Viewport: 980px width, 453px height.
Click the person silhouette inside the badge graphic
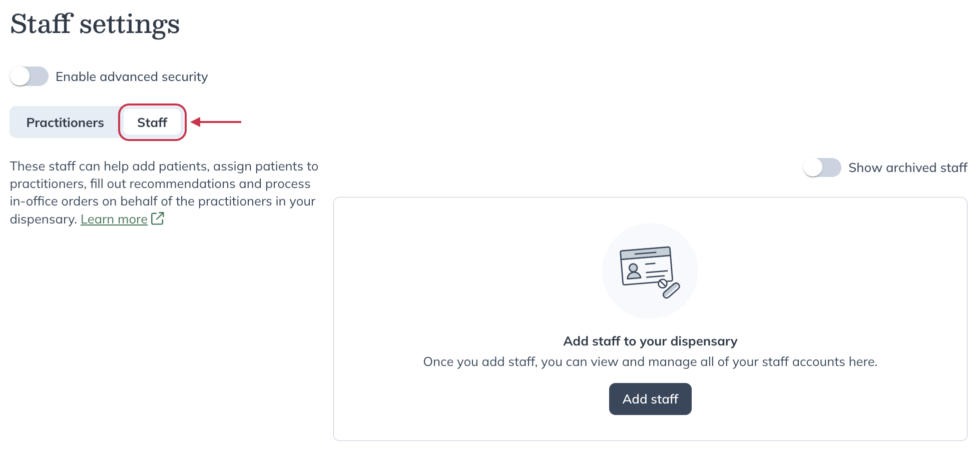click(x=634, y=271)
